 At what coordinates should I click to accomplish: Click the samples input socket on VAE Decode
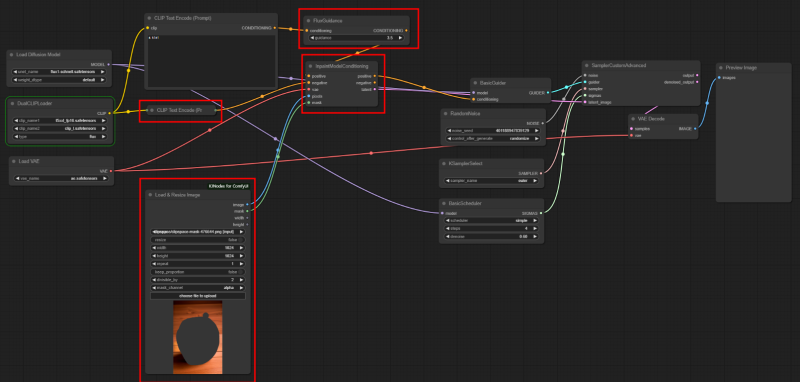pos(632,129)
